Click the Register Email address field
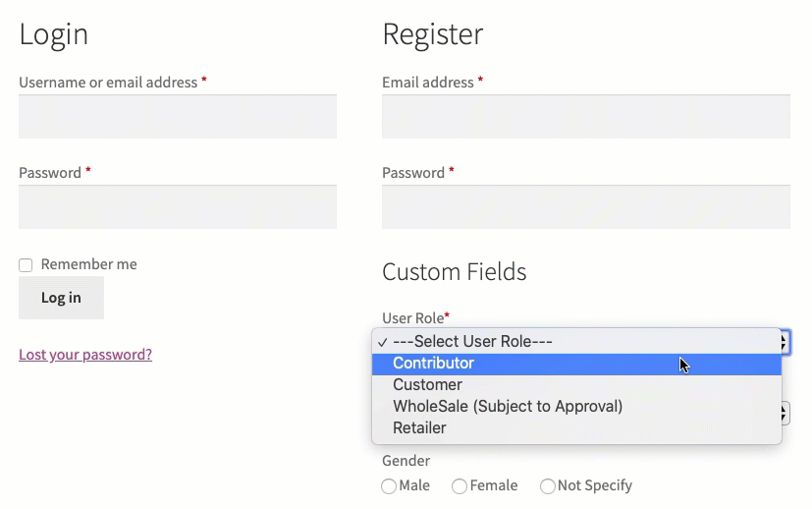 [x=586, y=117]
